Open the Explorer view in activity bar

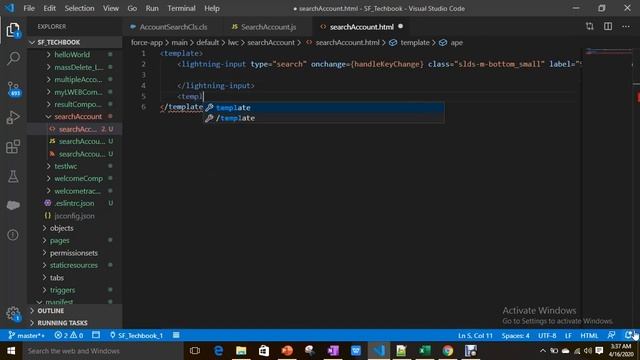(13, 30)
